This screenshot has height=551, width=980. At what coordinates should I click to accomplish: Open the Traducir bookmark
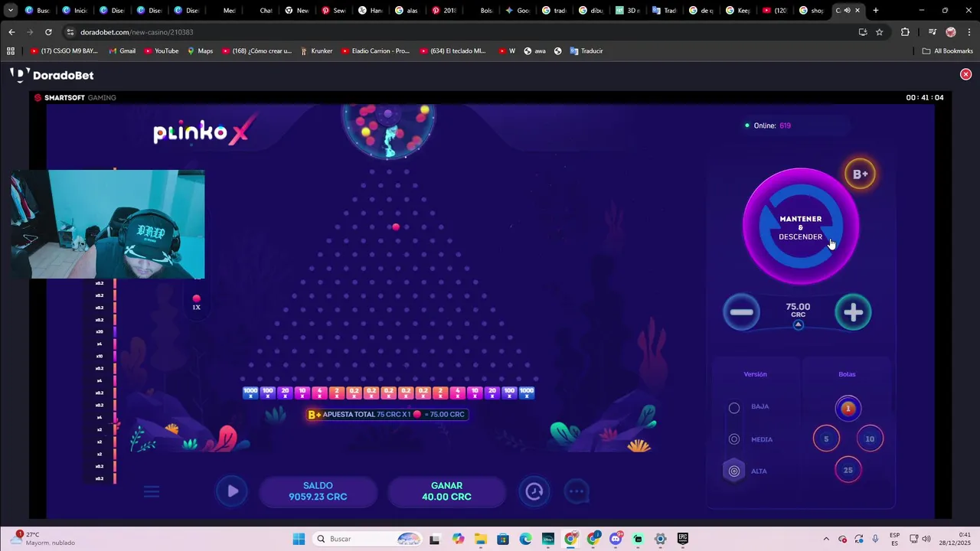(586, 51)
